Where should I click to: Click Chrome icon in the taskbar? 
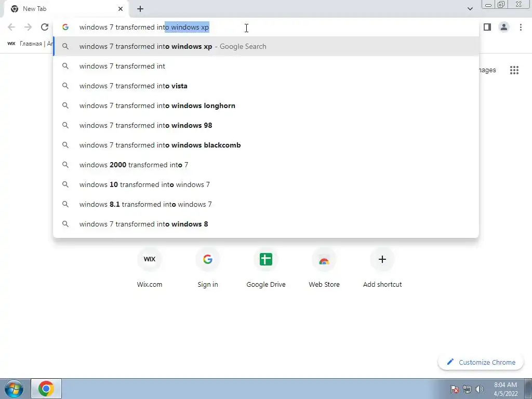point(46,389)
